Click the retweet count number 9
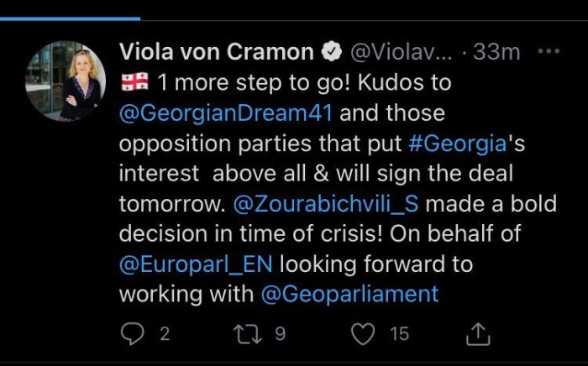 point(281,333)
